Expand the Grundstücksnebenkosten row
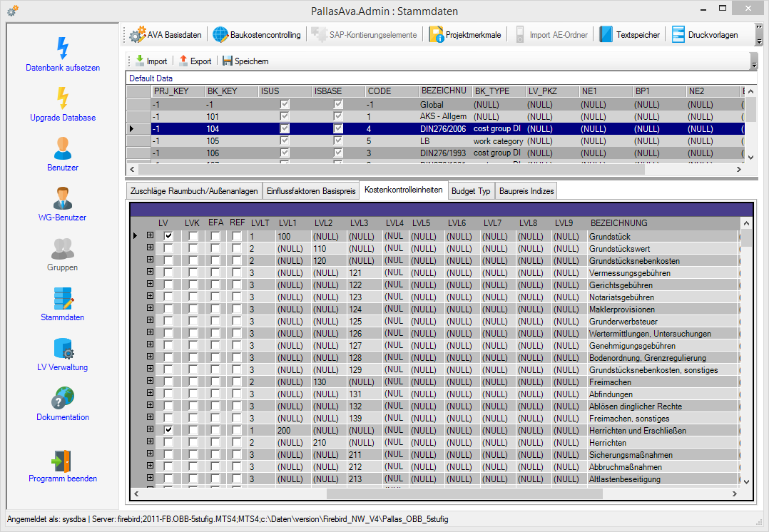The width and height of the screenshot is (769, 532). click(x=150, y=260)
